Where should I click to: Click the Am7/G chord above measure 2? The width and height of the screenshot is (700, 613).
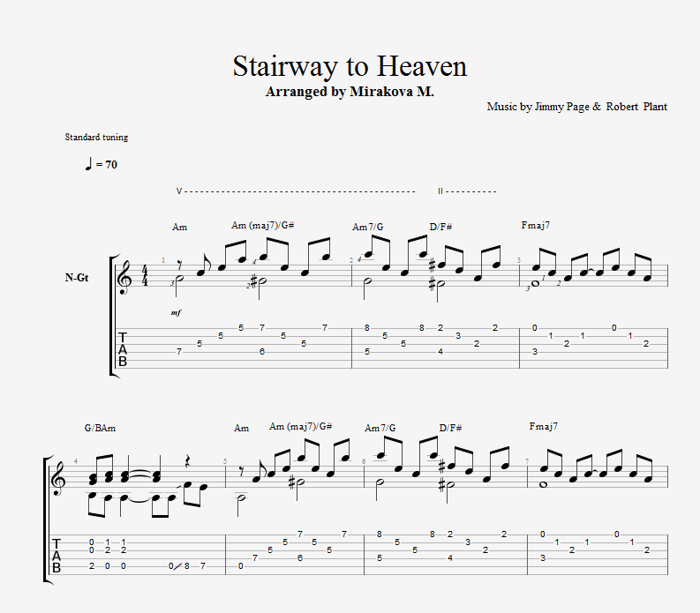coord(367,227)
